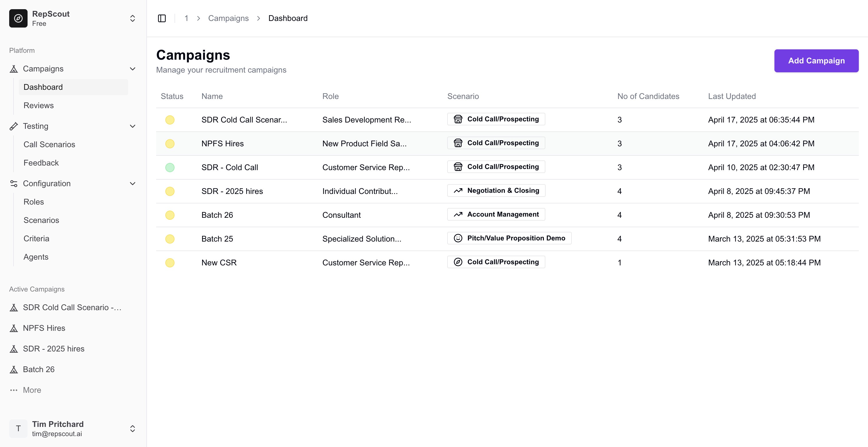Image resolution: width=868 pixels, height=447 pixels.
Task: Collapse the Configuration section chevron
Action: [132, 184]
